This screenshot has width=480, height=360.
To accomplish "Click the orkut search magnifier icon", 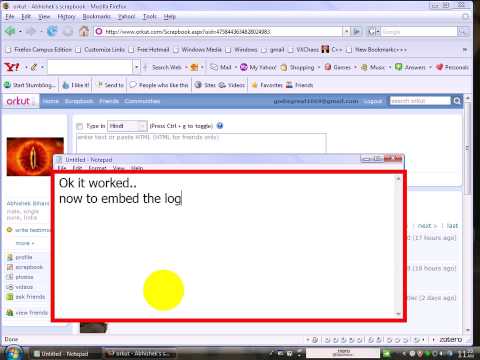I will pos(457,101).
